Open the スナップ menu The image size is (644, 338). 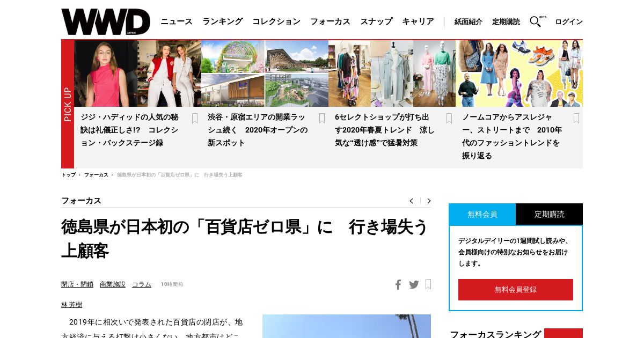(376, 21)
